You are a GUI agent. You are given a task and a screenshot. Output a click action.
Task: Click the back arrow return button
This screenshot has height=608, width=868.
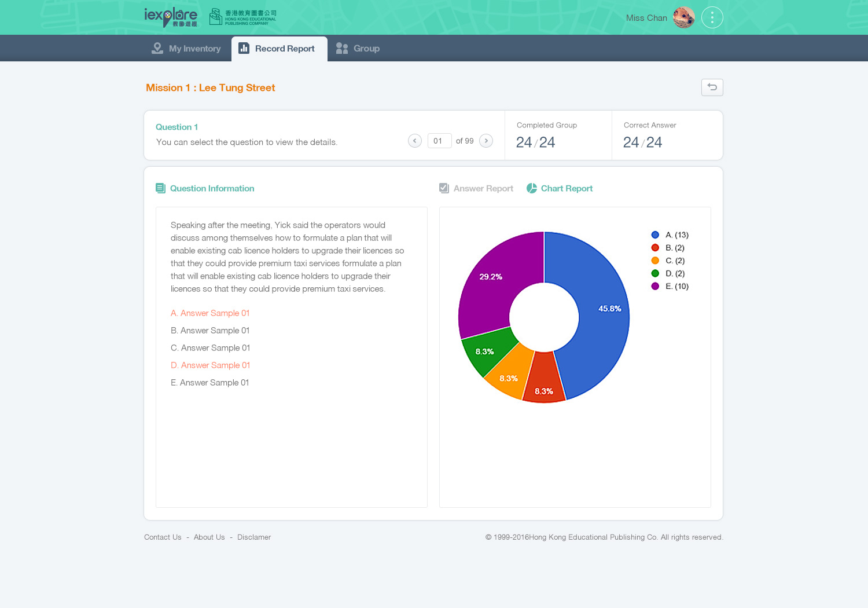coord(712,87)
